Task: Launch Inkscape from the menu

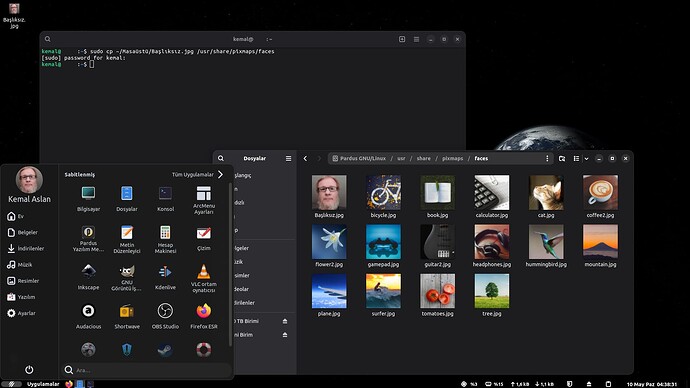Action: pyautogui.click(x=88, y=277)
